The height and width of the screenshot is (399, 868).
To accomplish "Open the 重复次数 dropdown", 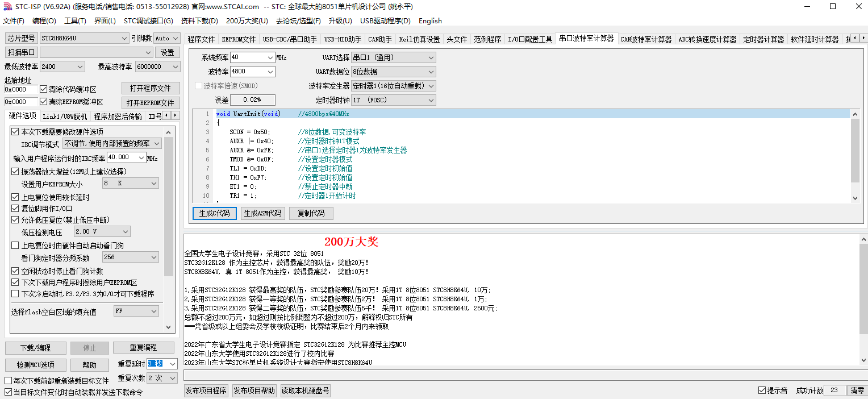I will 162,378.
